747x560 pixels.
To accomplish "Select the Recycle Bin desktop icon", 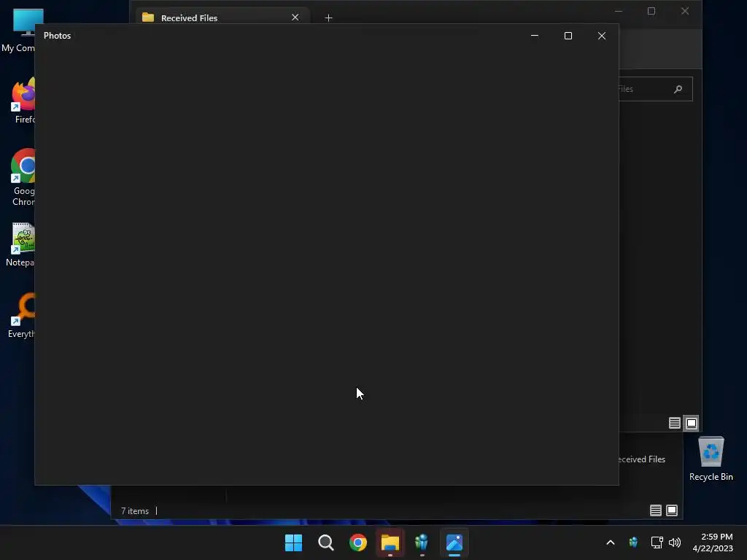I will tap(711, 459).
